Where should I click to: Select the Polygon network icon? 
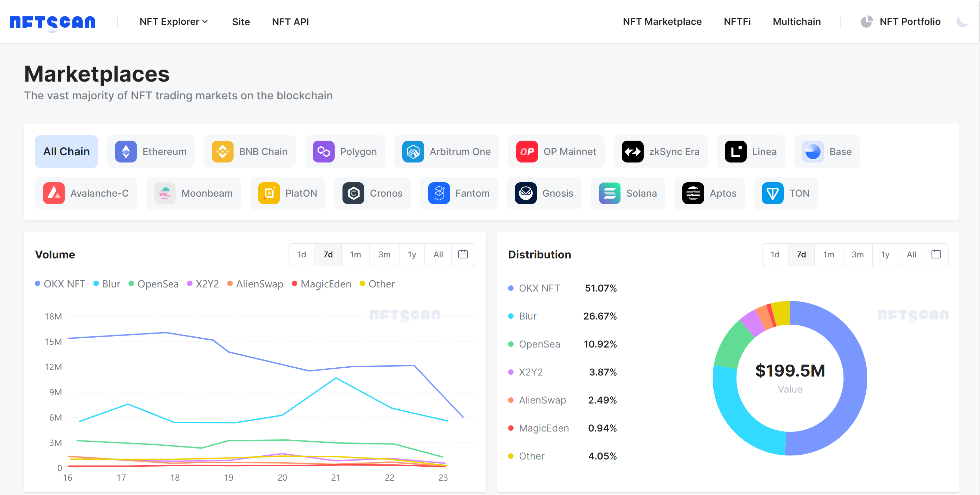click(324, 151)
